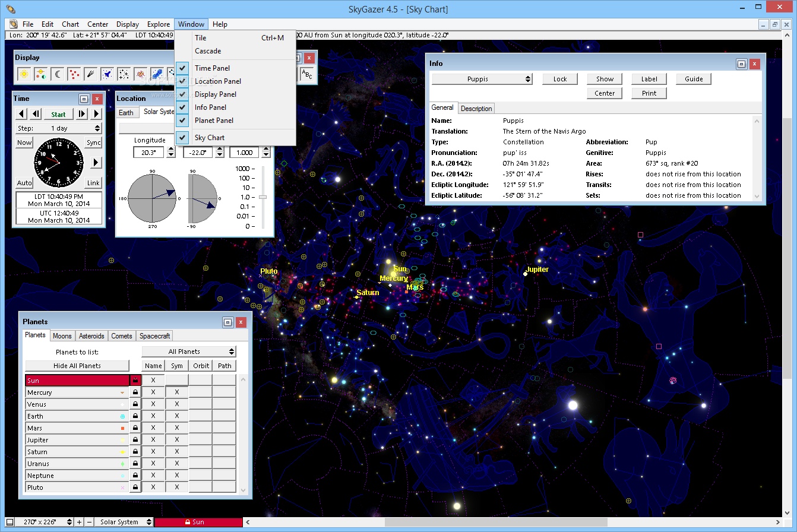Click the Sync button
The width and height of the screenshot is (797, 532).
(94, 142)
